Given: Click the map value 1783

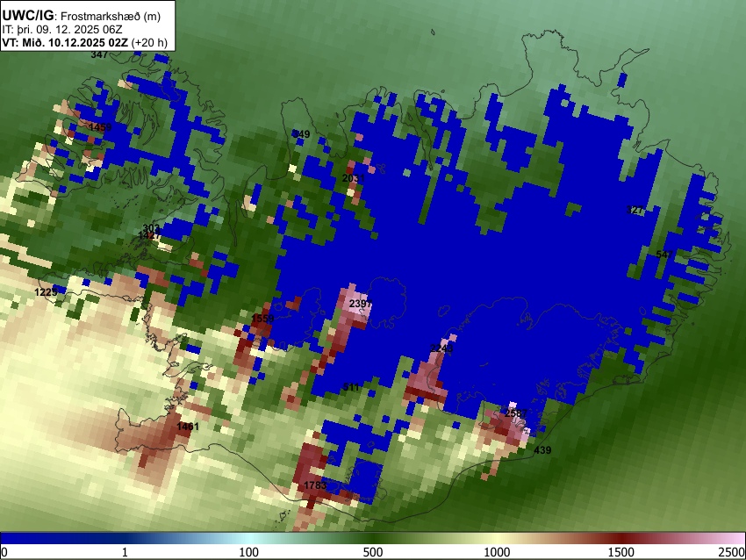Looking at the screenshot, I should [x=315, y=485].
